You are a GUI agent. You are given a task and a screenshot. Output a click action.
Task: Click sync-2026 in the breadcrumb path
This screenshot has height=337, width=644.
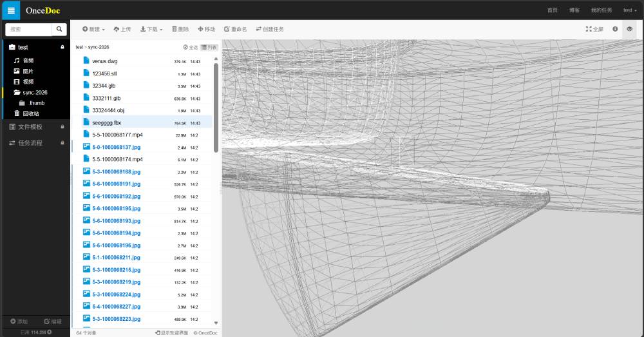click(99, 47)
